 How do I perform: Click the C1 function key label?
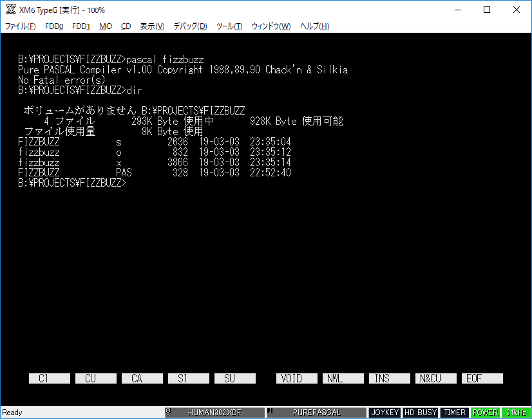point(50,378)
